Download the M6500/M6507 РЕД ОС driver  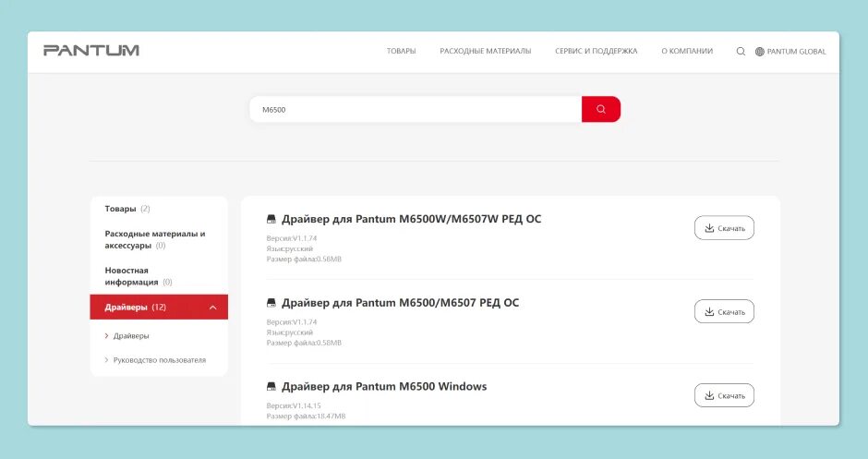tap(724, 312)
